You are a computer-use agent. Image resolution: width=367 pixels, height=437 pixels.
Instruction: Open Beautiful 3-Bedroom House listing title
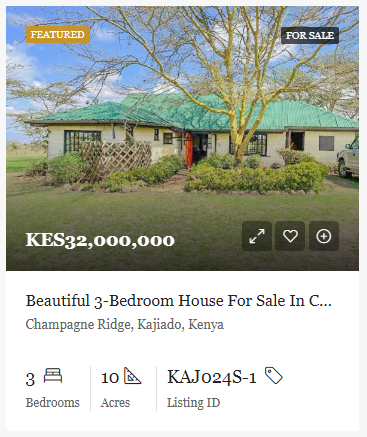pyautogui.click(x=179, y=301)
